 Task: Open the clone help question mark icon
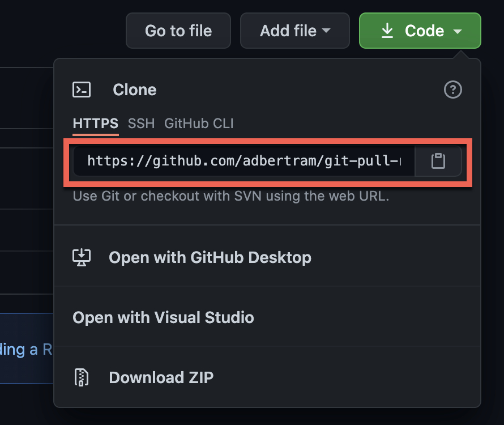(453, 90)
